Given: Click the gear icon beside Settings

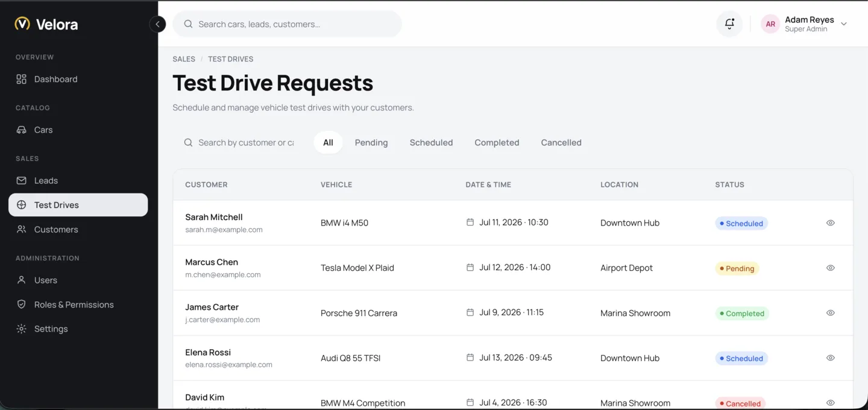Looking at the screenshot, I should pyautogui.click(x=21, y=329).
